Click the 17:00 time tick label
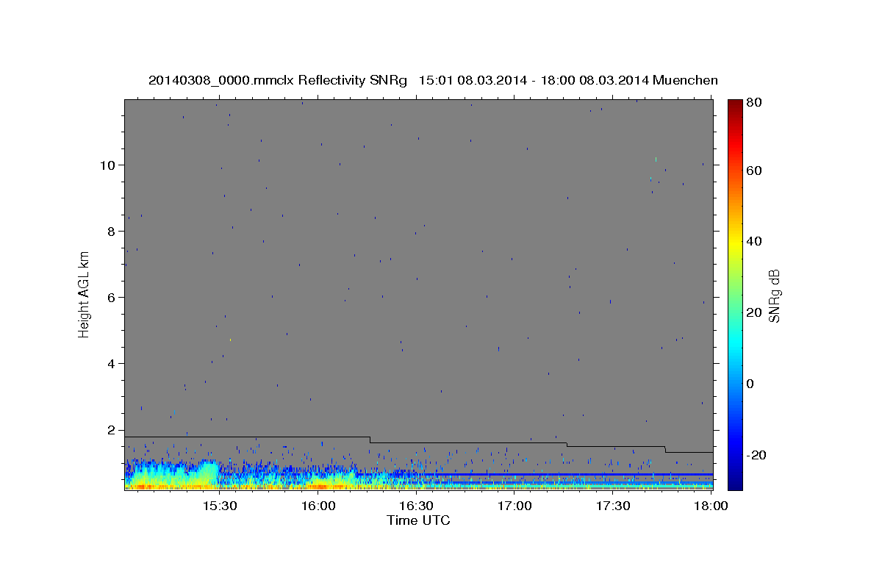Screen dimensions: 882x588 514,506
